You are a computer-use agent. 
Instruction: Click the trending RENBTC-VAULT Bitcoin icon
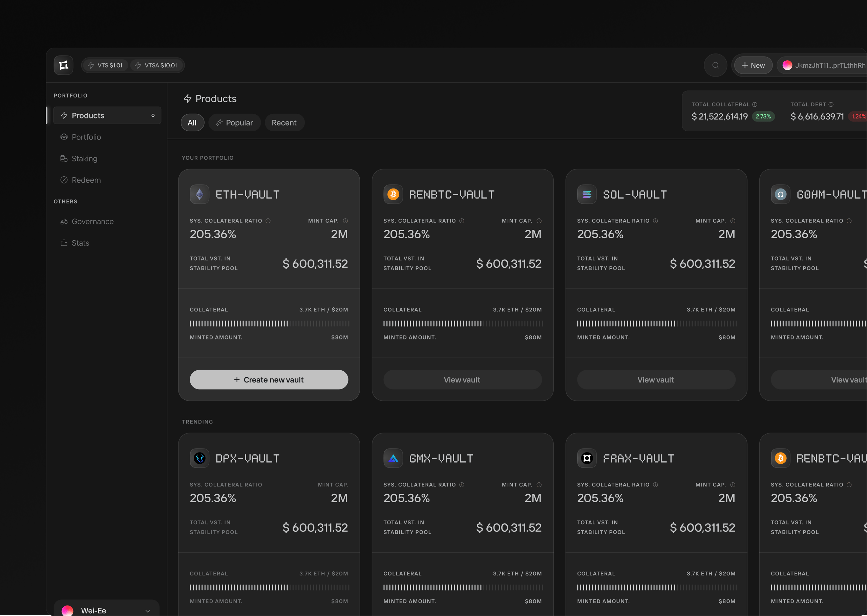(x=781, y=458)
